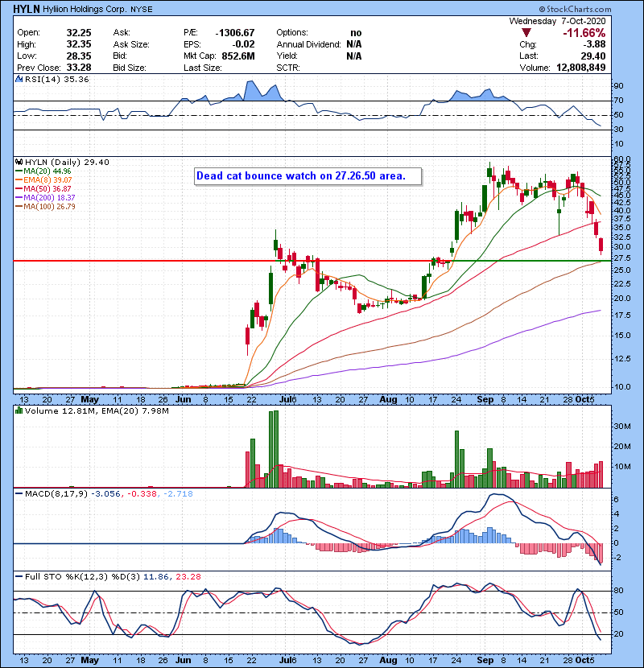Click the RSI indicator icon beside RSI(14)
644x668 pixels.
(x=19, y=79)
